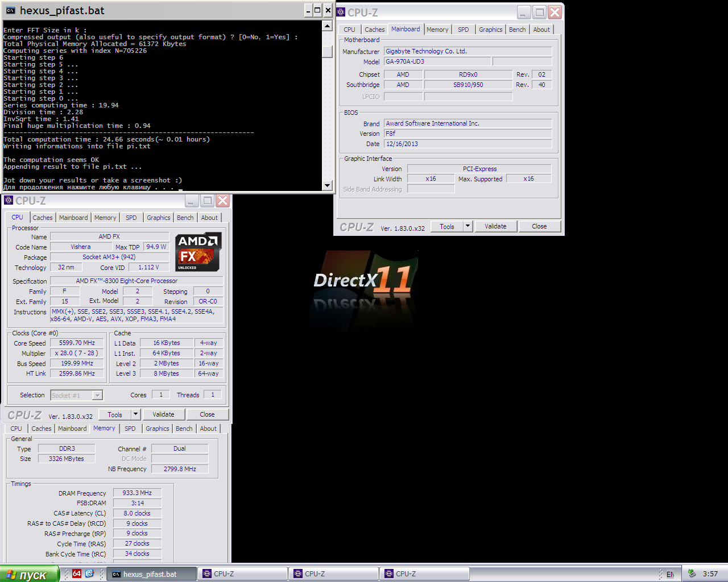The image size is (728, 582).
Task: Click the title bar icon of the CPU tab CPU-Z window
Action: (x=9, y=200)
